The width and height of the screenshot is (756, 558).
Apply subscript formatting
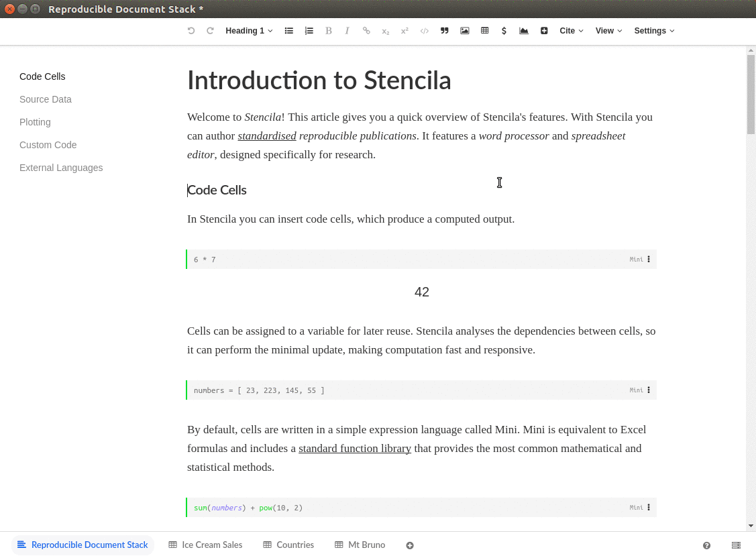(385, 31)
